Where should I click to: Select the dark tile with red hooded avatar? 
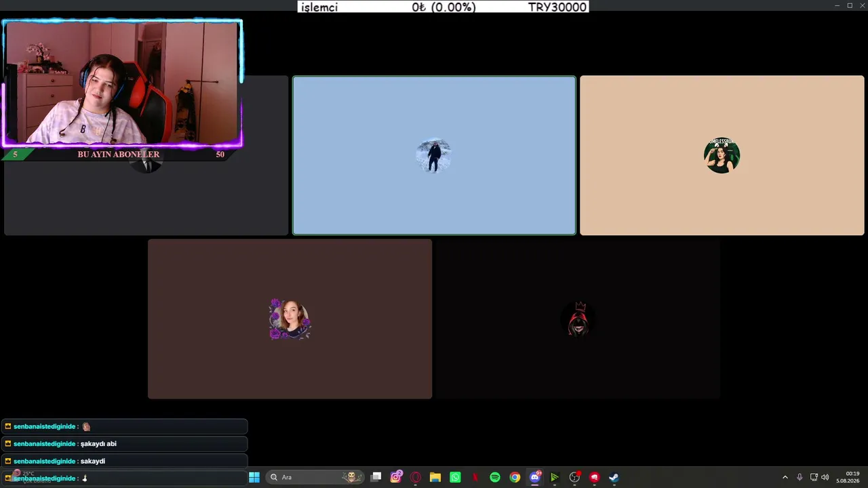click(578, 319)
